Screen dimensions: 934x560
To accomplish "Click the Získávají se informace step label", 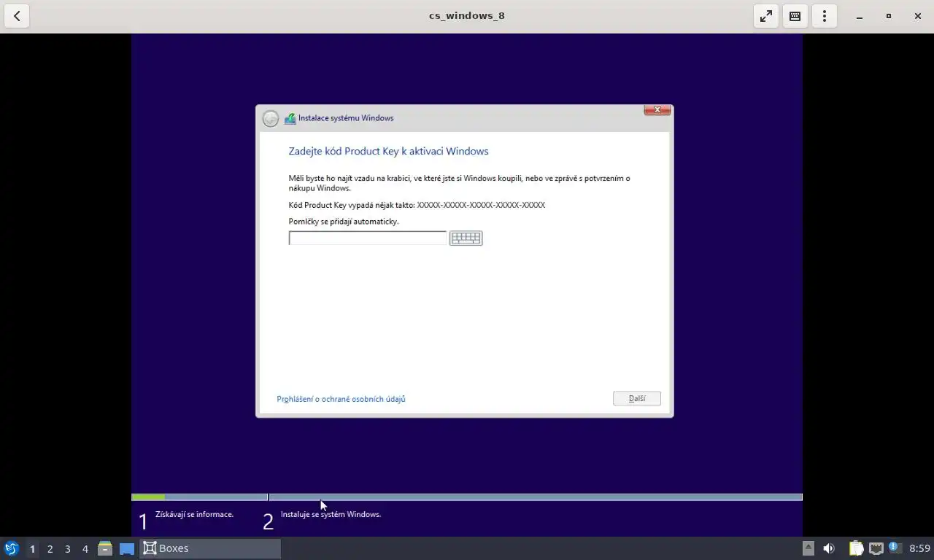I will [194, 514].
